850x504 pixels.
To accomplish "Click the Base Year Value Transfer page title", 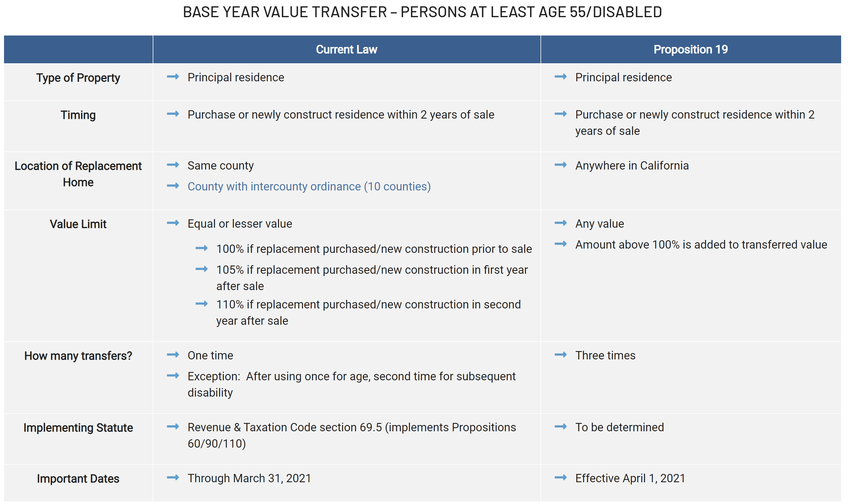I will tap(422, 12).
